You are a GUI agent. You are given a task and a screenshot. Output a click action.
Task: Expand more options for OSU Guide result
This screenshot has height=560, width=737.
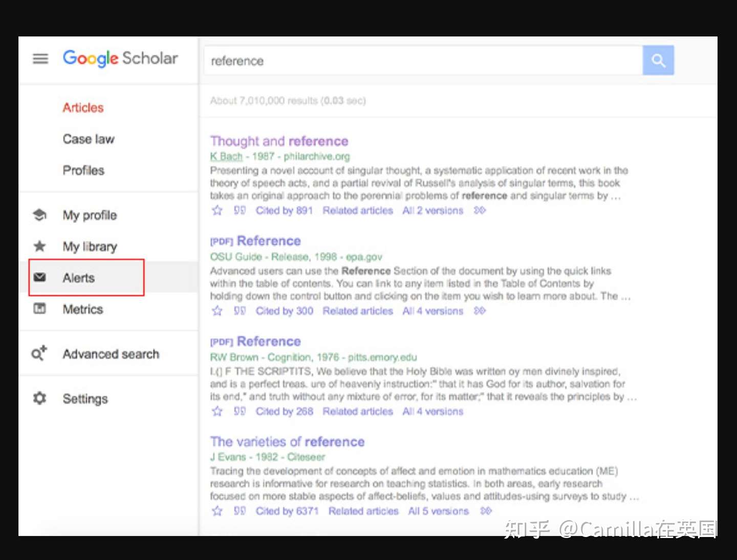pos(480,311)
